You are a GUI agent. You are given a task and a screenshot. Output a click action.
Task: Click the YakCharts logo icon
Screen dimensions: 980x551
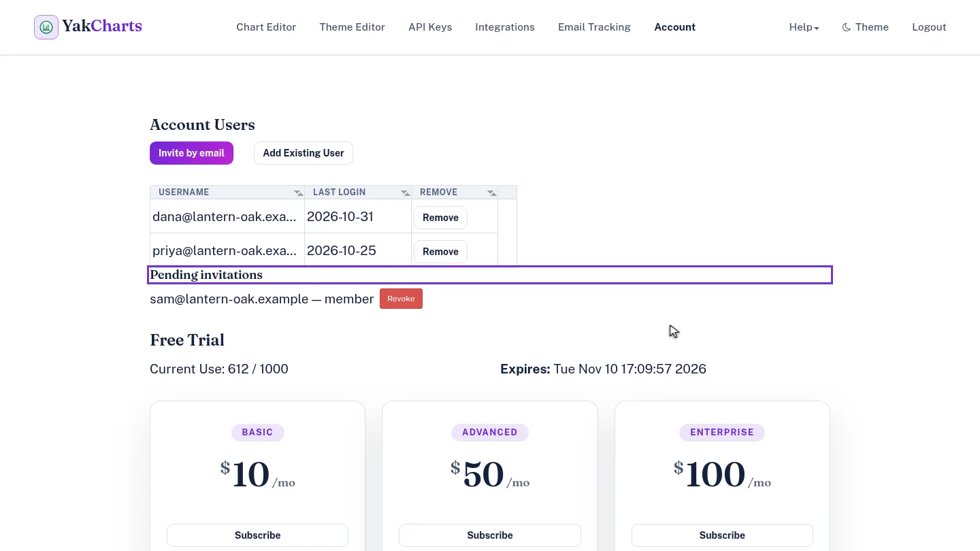pyautogui.click(x=46, y=27)
